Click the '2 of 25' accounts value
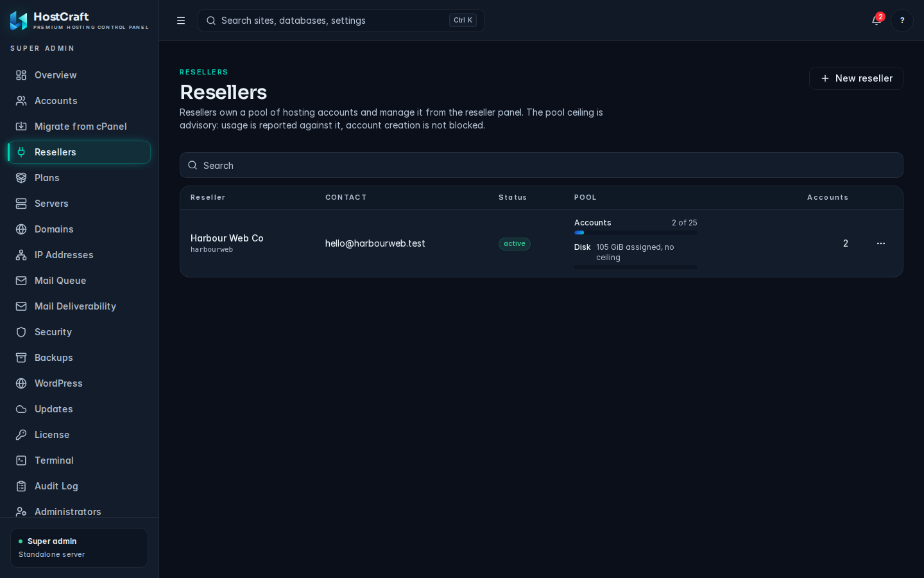Image resolution: width=924 pixels, height=578 pixels. coord(685,223)
